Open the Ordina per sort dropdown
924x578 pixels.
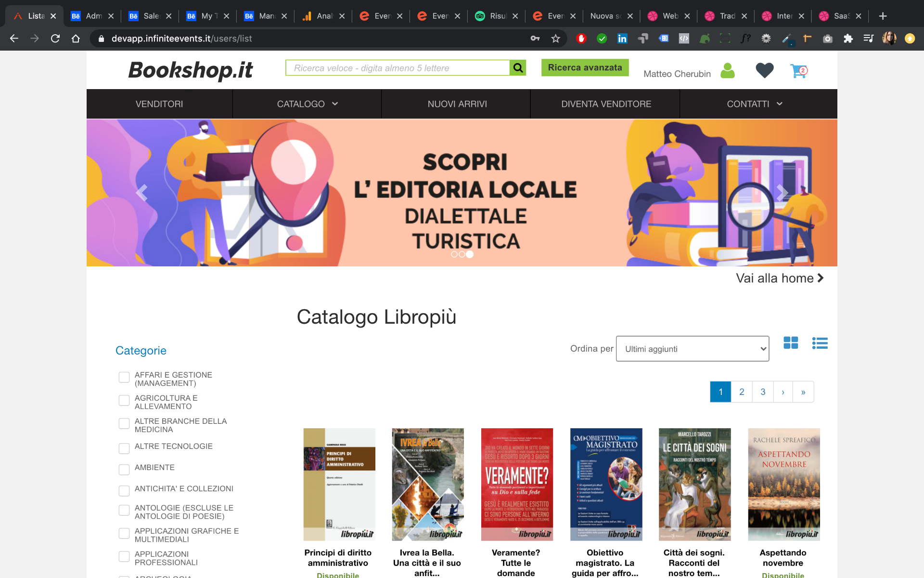[693, 349]
